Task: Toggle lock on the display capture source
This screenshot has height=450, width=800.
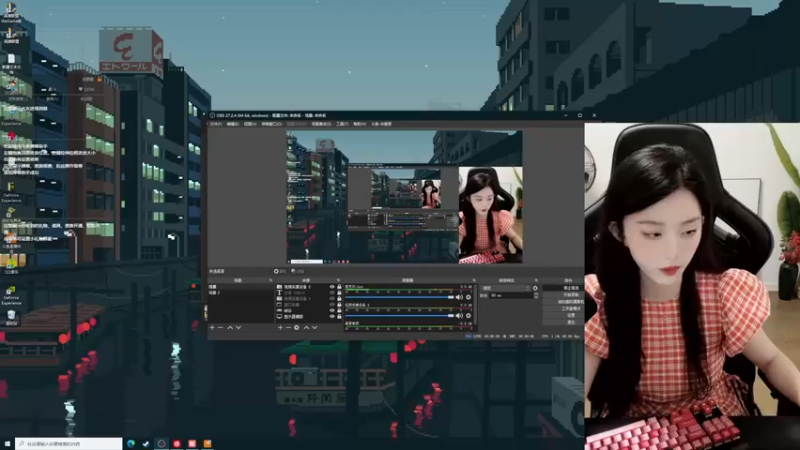Action: [339, 316]
